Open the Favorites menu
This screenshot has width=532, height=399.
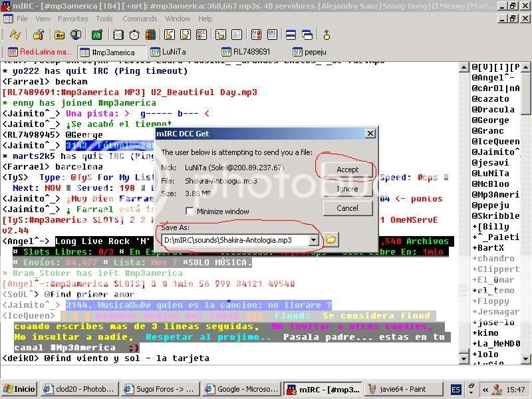[72, 19]
